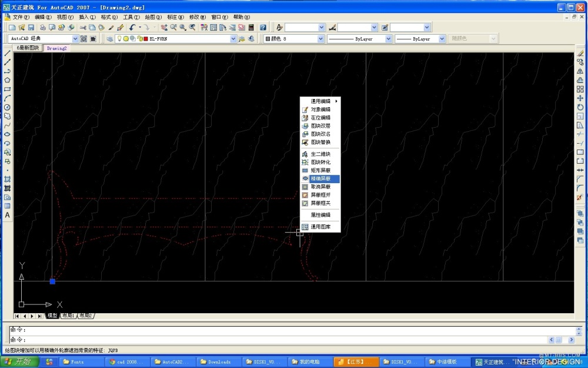Open the 标注 menu

[x=175, y=17]
